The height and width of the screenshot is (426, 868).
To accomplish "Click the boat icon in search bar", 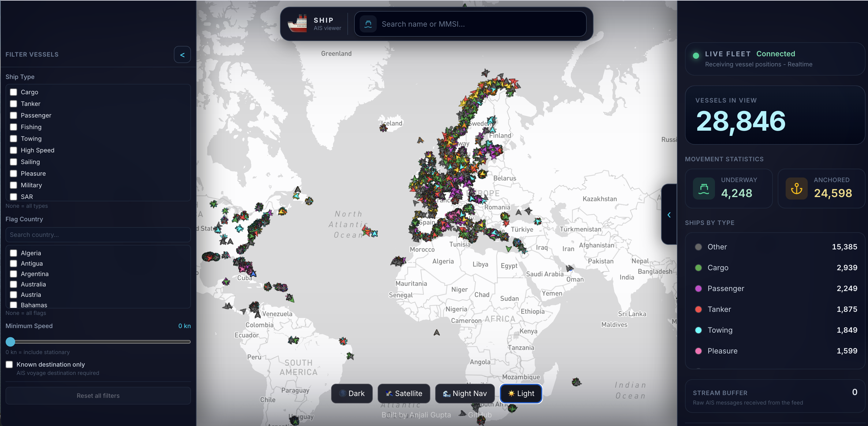I will coord(368,24).
